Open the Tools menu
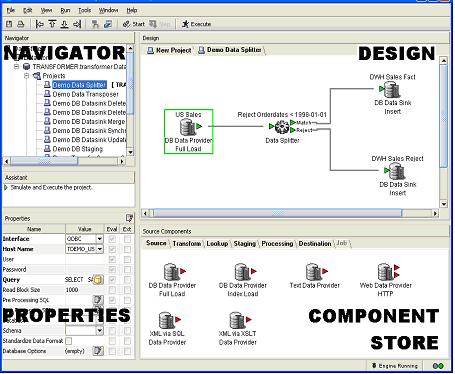455x374 pixels. pos(84,10)
